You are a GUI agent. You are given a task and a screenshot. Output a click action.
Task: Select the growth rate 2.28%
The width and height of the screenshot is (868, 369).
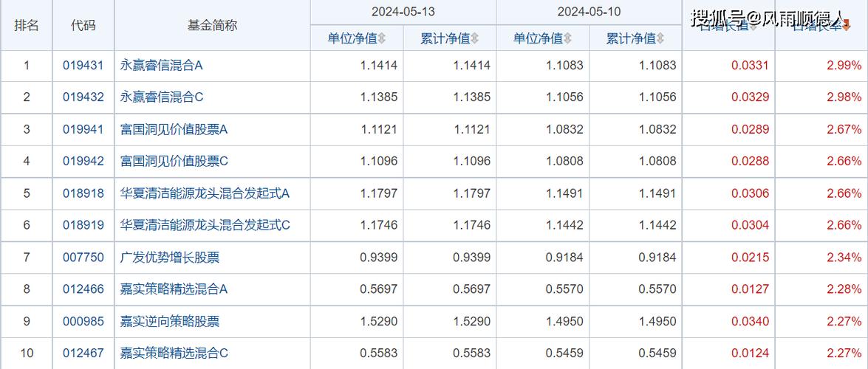(844, 289)
